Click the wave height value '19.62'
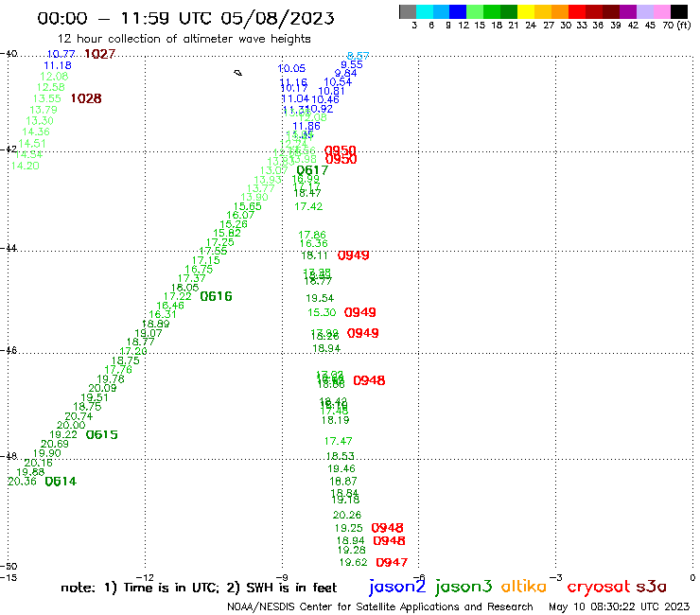This screenshot has height=615, width=700. click(353, 562)
